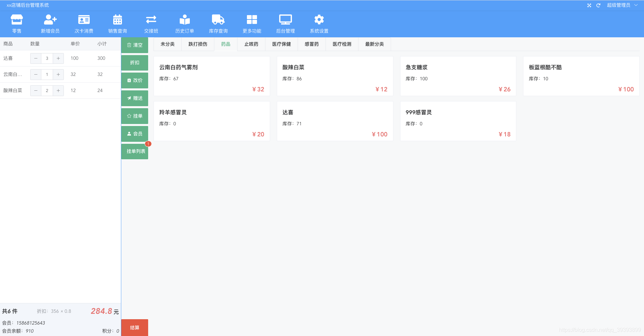Switch to the 感冒药 category tab
Image resolution: width=644 pixels, height=336 pixels.
pos(312,44)
